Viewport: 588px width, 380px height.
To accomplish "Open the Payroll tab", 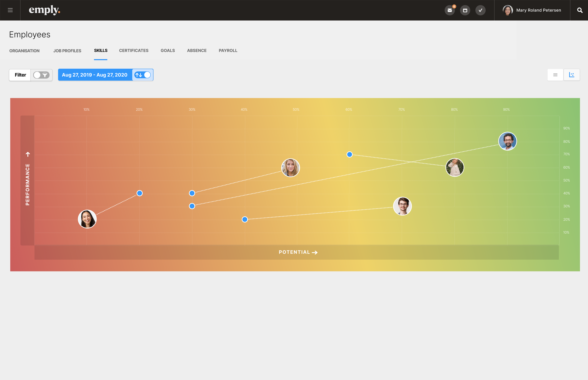I will click(228, 51).
